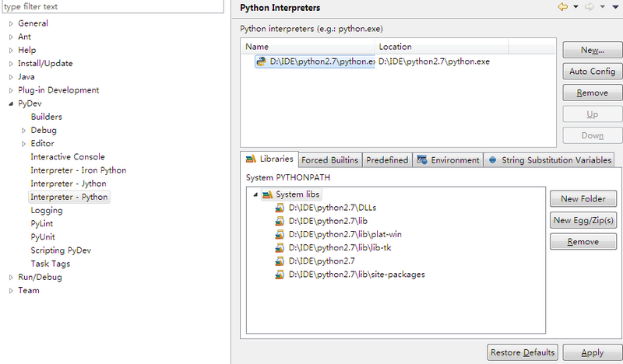Click the New Egg/Zip(s) button
The height and width of the screenshot is (364, 623).
click(x=584, y=220)
